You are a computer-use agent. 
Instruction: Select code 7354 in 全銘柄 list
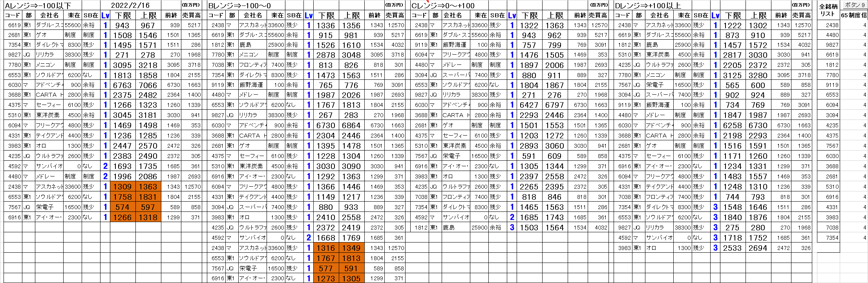click(828, 238)
